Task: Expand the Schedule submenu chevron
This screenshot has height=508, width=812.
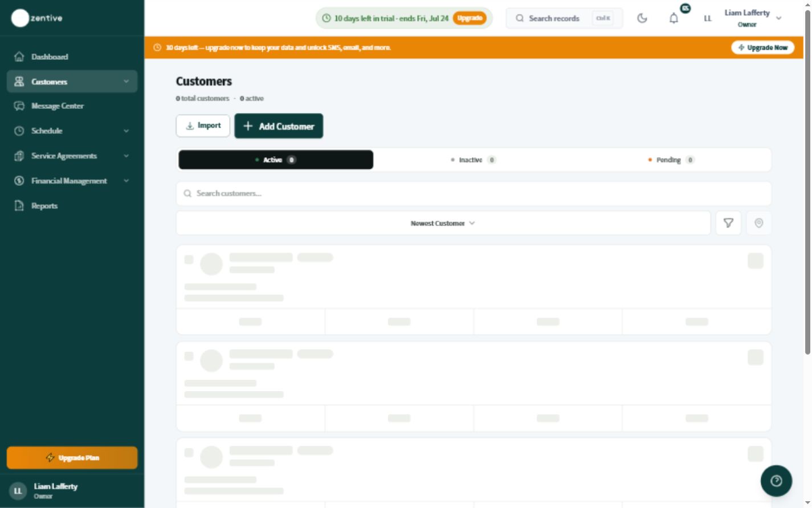Action: [126, 131]
